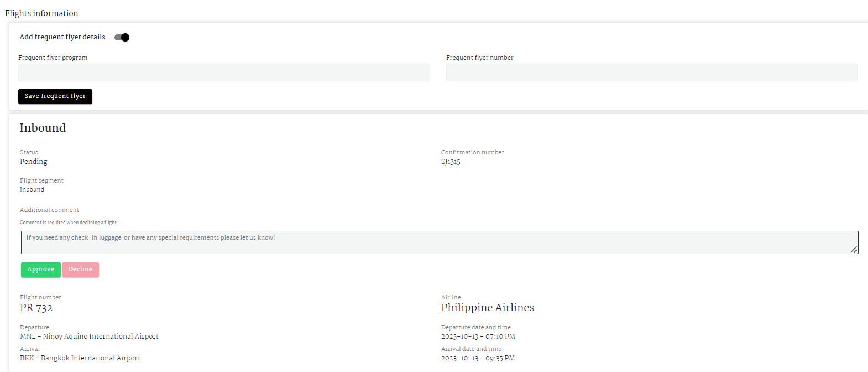This screenshot has width=868, height=372.
Task: Click flight number PR 732
Action: pos(36,308)
